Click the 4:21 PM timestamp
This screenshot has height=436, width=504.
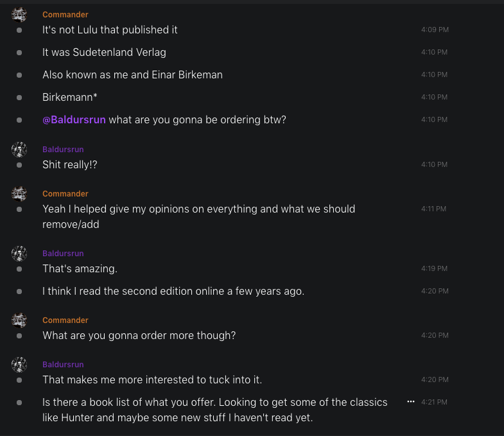point(435,403)
